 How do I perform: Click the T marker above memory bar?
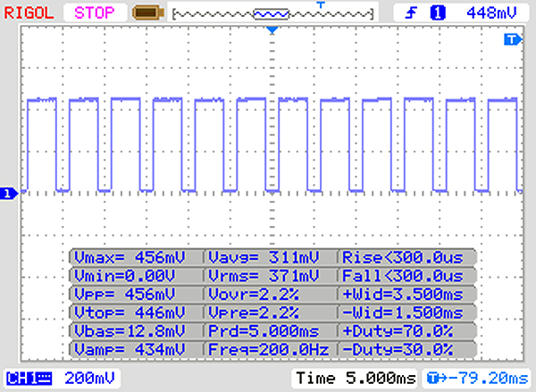coord(321,4)
